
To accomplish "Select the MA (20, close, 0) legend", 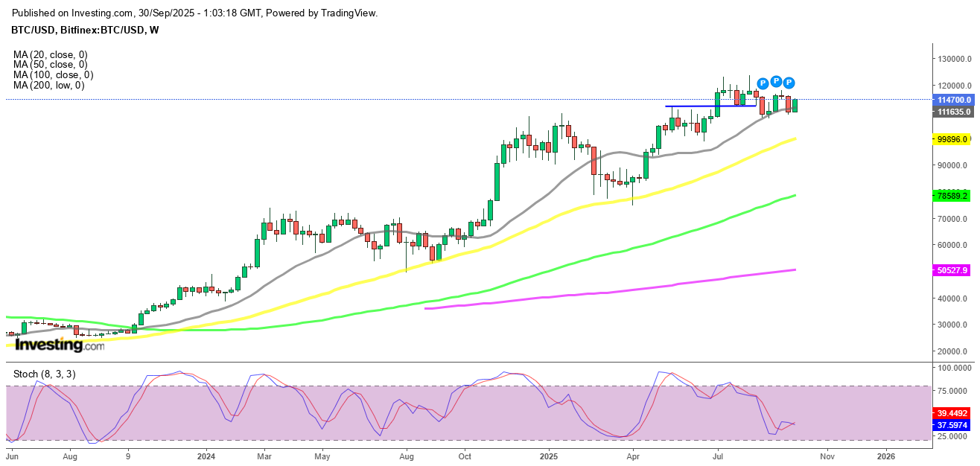I will pyautogui.click(x=50, y=54).
